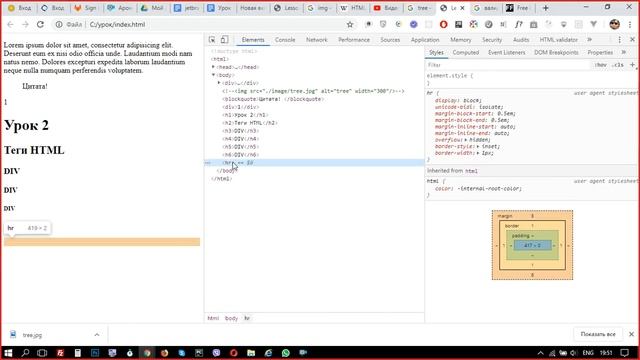The height and width of the screenshot is (360, 640).
Task: Open the Chrome profile avatar
Action: [614, 24]
